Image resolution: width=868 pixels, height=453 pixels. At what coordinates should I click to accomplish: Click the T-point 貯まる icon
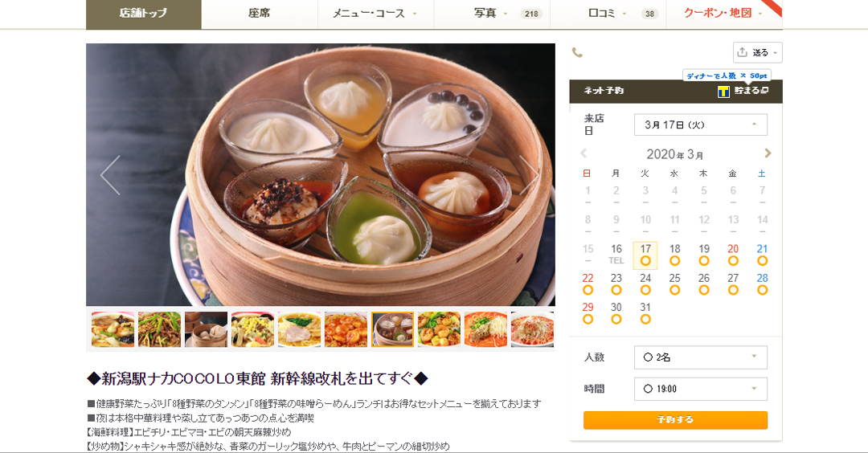click(x=723, y=92)
